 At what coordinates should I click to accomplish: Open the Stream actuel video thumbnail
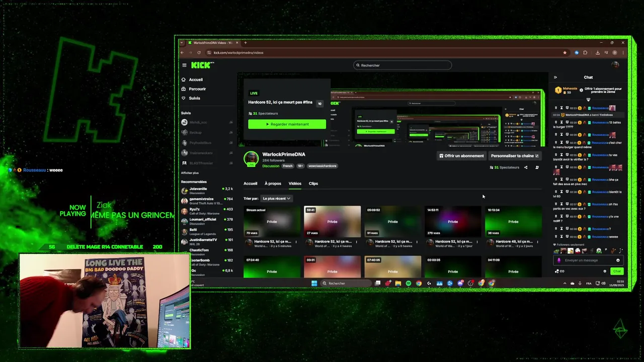click(272, 221)
